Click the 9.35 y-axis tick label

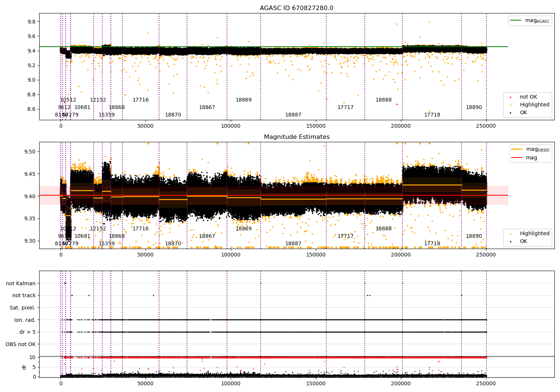tap(30, 219)
